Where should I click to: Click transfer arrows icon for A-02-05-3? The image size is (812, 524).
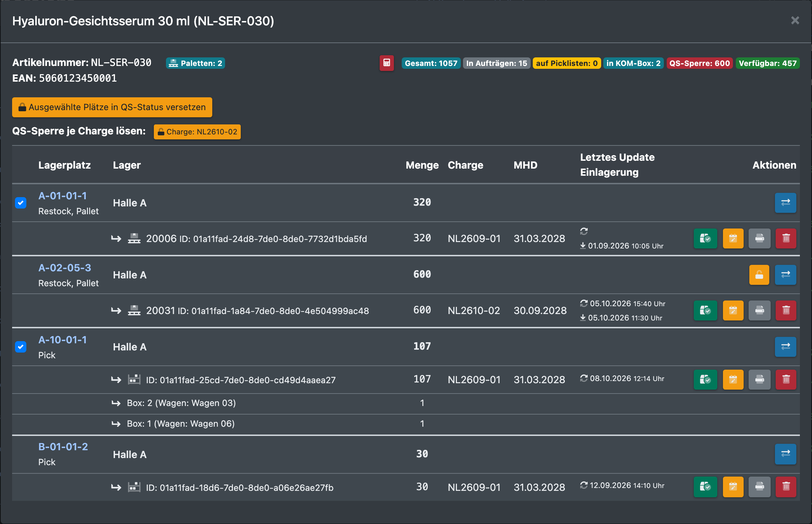point(785,275)
